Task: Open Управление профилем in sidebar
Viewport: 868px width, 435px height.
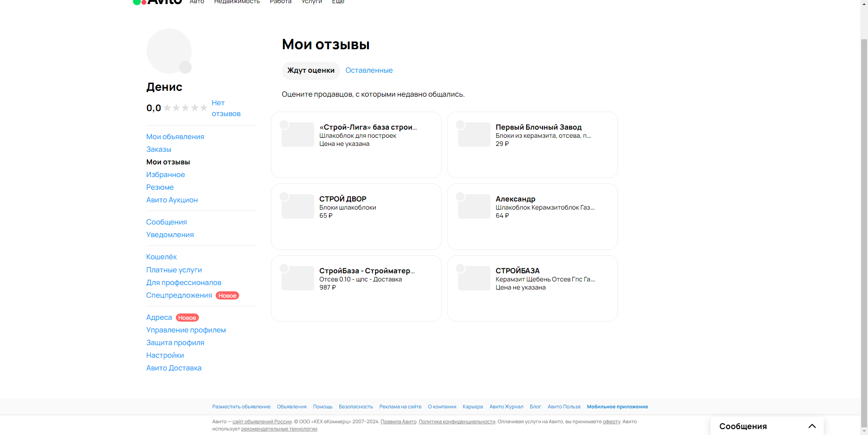Action: (x=186, y=330)
